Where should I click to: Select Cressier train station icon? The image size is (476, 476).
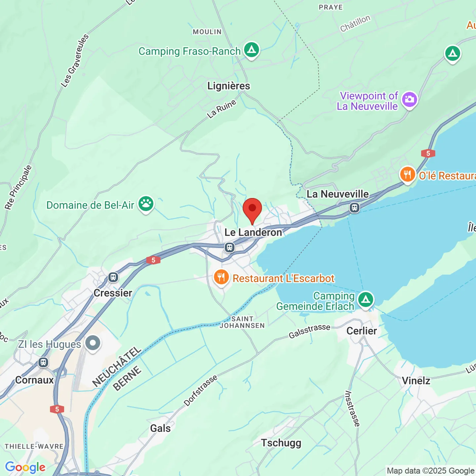click(113, 277)
